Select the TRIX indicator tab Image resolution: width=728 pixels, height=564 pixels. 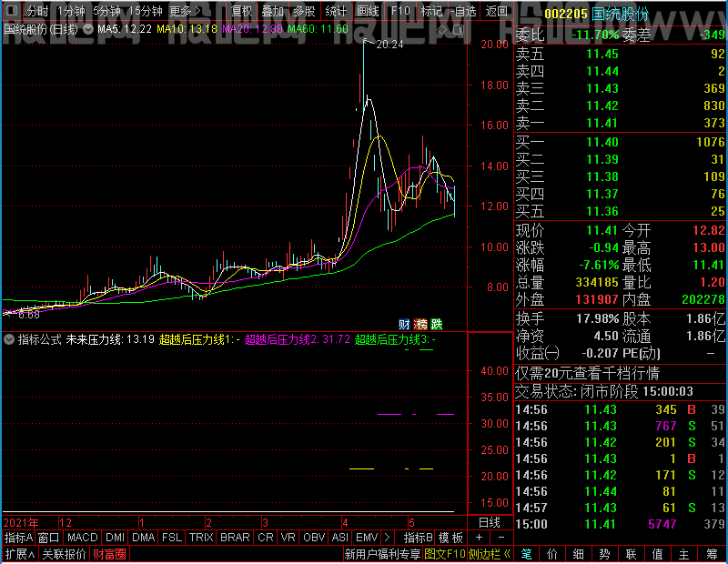(201, 538)
